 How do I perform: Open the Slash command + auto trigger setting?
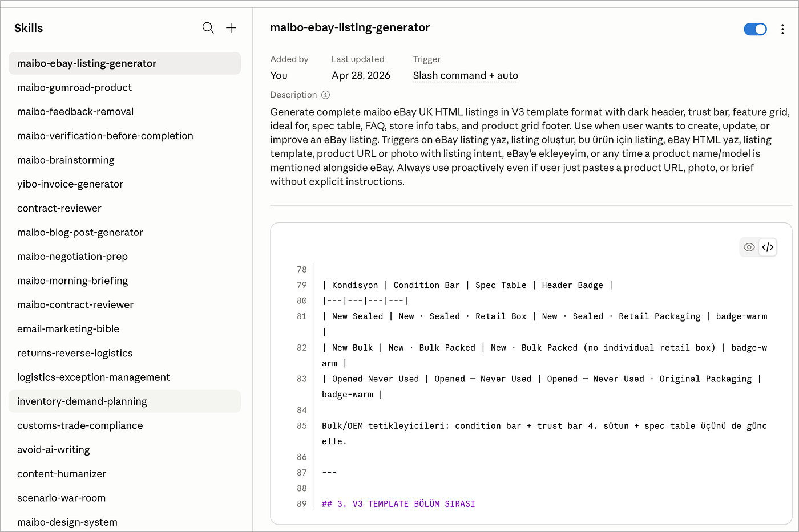tap(466, 75)
